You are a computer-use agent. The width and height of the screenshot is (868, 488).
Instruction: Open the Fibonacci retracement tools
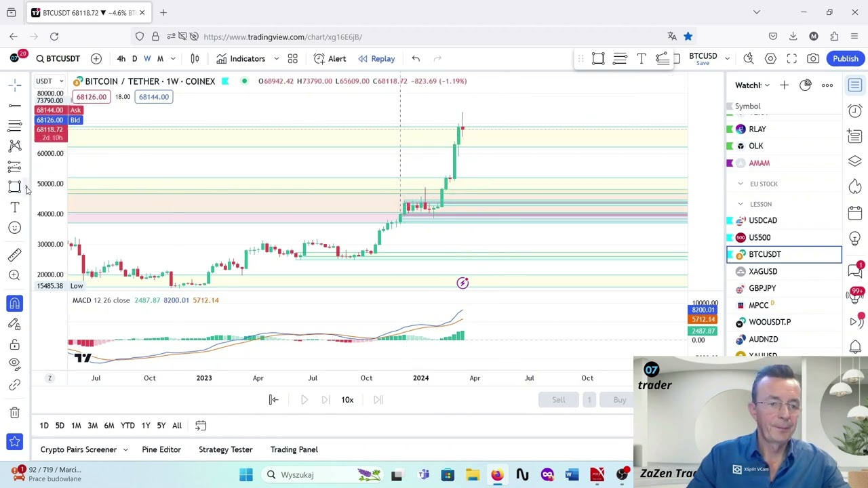(x=14, y=125)
